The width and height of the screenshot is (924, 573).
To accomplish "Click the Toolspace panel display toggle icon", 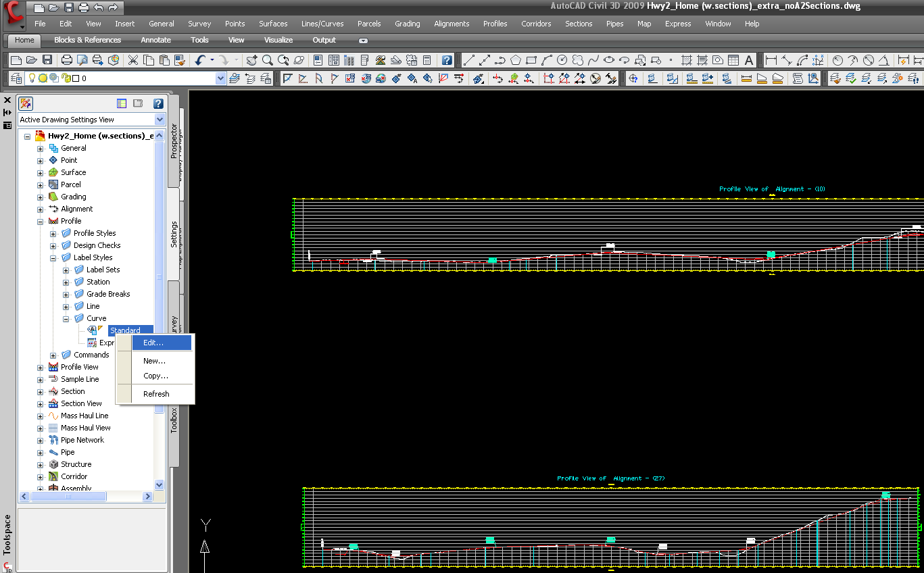I will (x=122, y=103).
